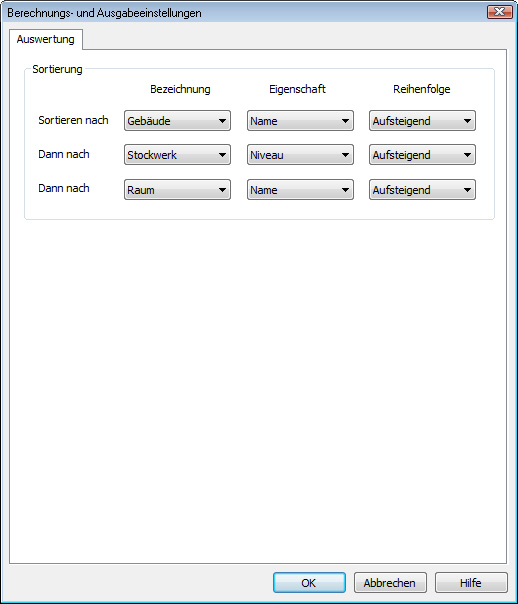Click the dialog title bar text
The image size is (518, 604).
pyautogui.click(x=104, y=13)
